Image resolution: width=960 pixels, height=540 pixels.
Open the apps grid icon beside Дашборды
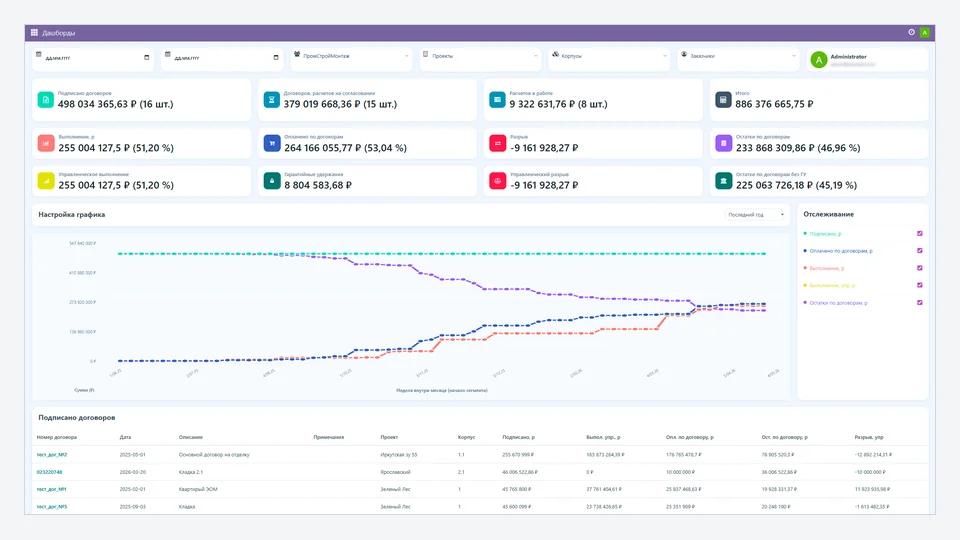coord(34,32)
